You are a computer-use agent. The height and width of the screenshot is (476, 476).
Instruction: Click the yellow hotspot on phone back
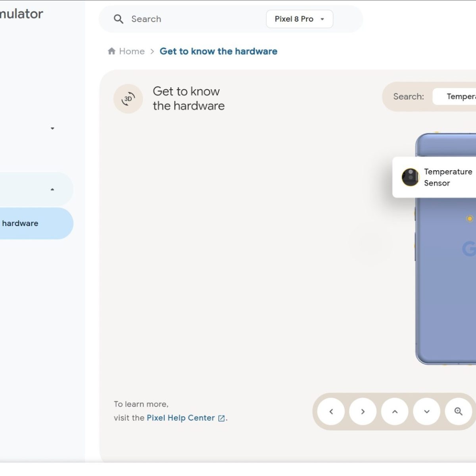point(469,219)
